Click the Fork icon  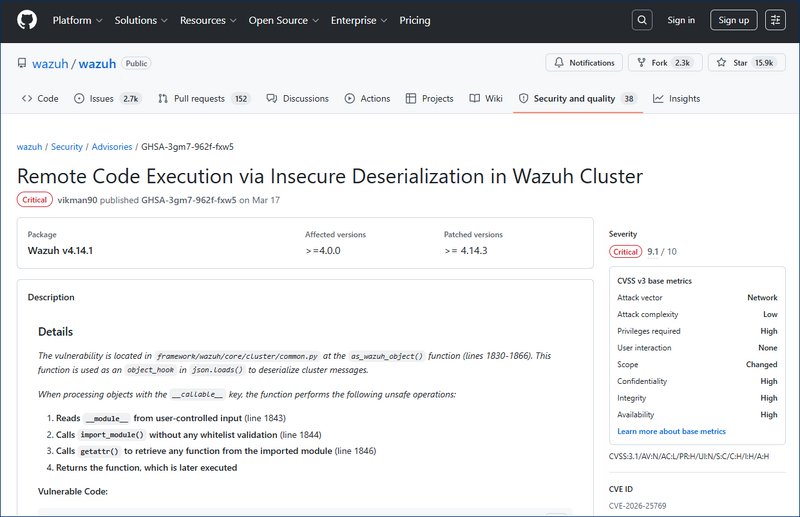641,62
